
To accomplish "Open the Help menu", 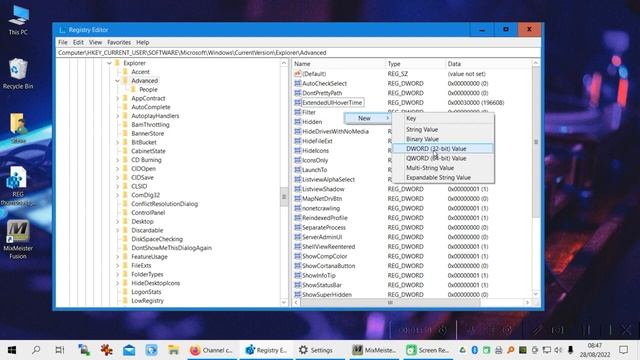I will tap(142, 42).
